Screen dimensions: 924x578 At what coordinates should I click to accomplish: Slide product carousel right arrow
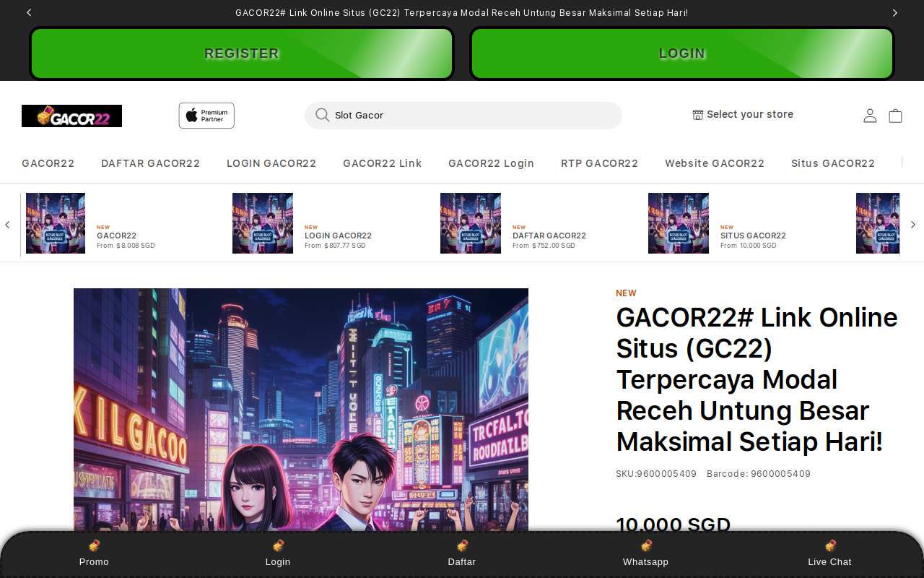tap(912, 225)
